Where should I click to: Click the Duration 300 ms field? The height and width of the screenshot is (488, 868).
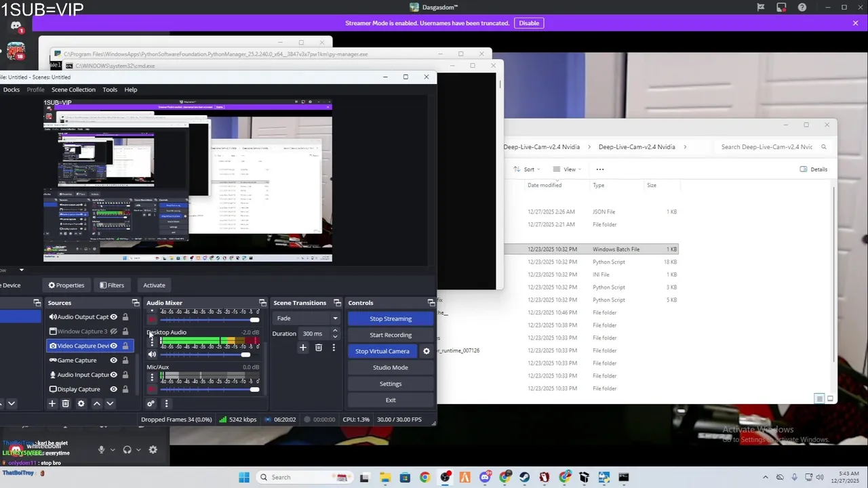click(315, 333)
